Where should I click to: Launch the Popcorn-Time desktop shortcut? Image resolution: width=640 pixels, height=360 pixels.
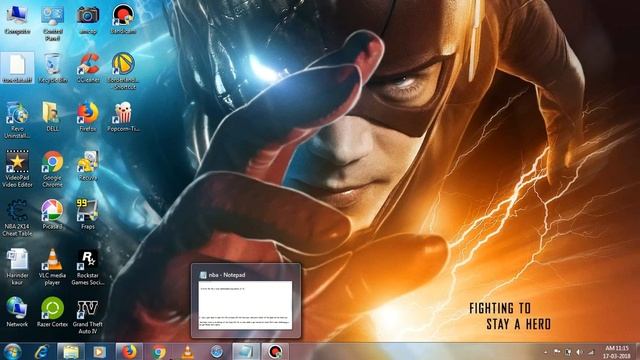pyautogui.click(x=123, y=116)
